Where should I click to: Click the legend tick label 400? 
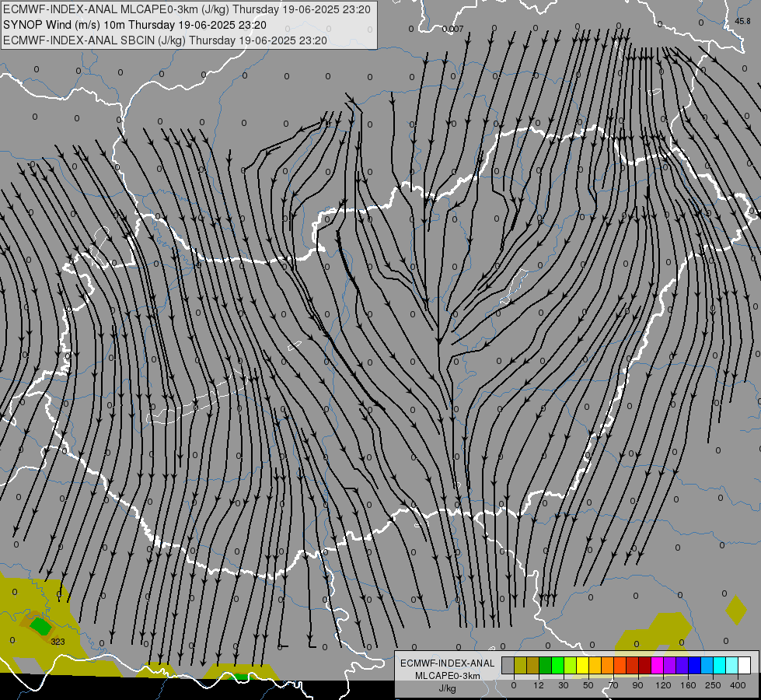(x=738, y=685)
